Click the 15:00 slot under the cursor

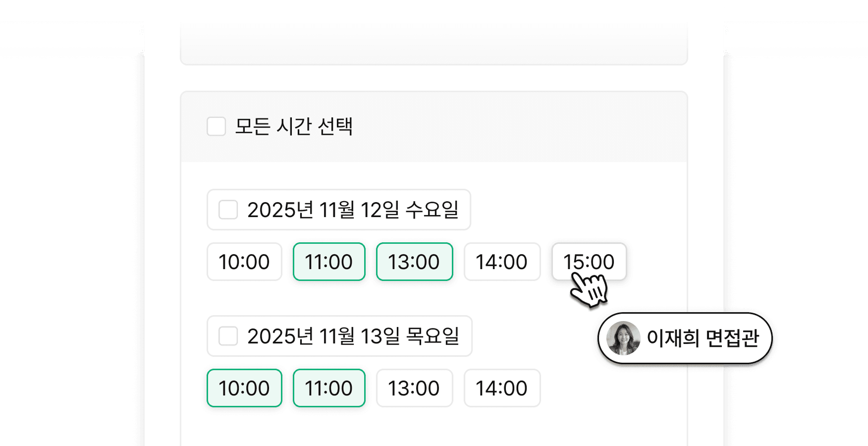[589, 262]
